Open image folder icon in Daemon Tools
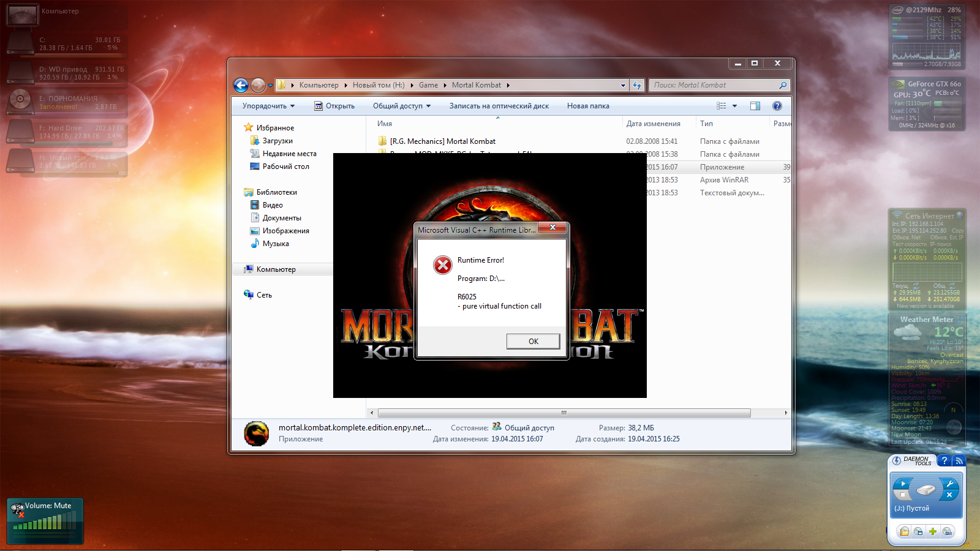The width and height of the screenshot is (980, 551). pyautogui.click(x=905, y=531)
